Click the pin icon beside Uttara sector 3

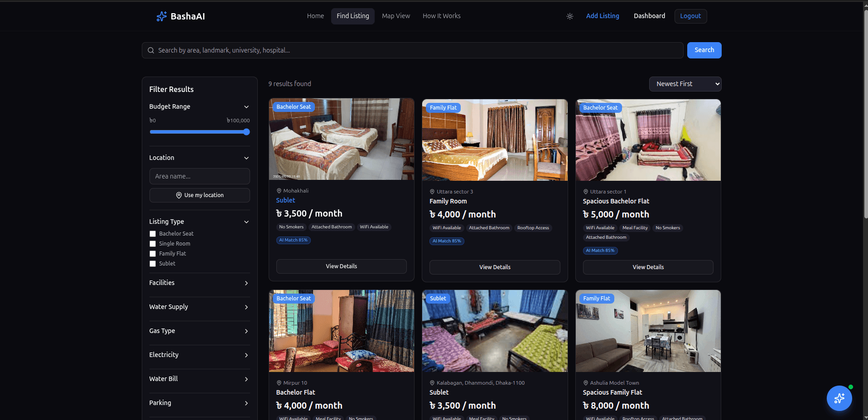coord(432,192)
